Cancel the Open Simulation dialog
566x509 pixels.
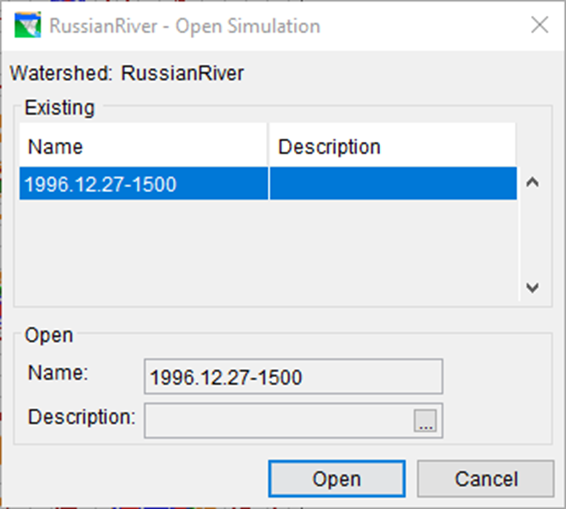click(486, 479)
